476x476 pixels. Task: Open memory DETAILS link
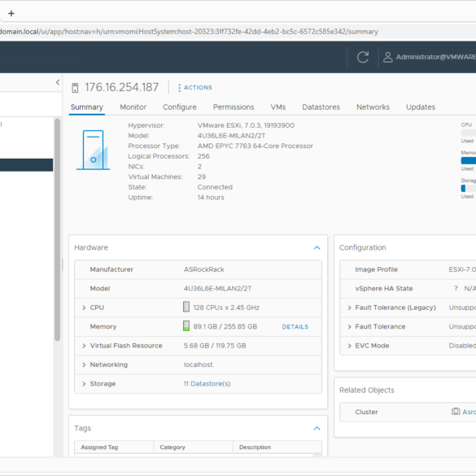pyautogui.click(x=295, y=326)
